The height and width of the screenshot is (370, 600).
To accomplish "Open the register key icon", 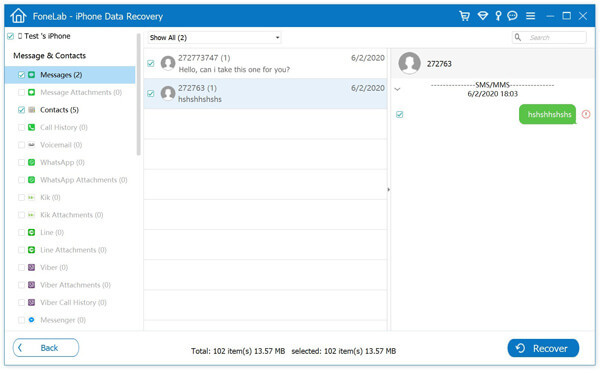I will point(498,16).
